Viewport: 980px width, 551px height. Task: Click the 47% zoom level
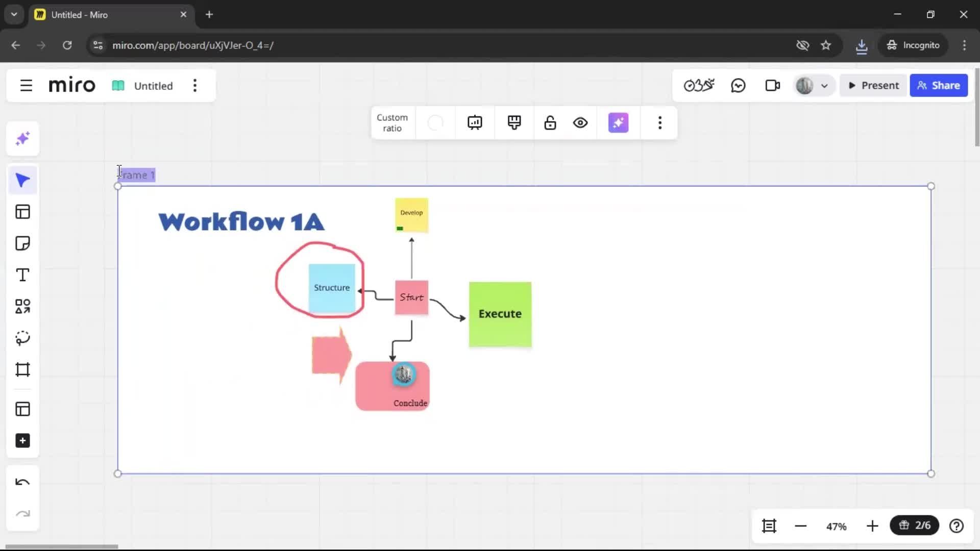click(x=836, y=527)
